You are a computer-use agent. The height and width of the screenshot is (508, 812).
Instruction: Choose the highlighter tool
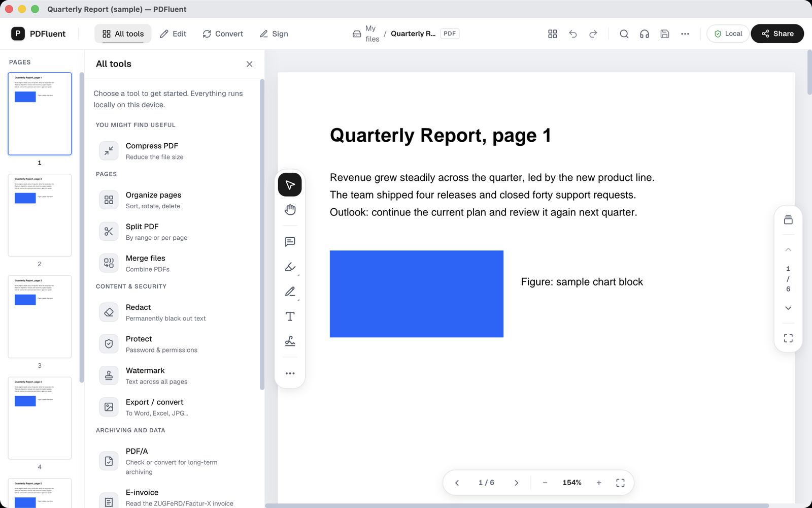[290, 267]
